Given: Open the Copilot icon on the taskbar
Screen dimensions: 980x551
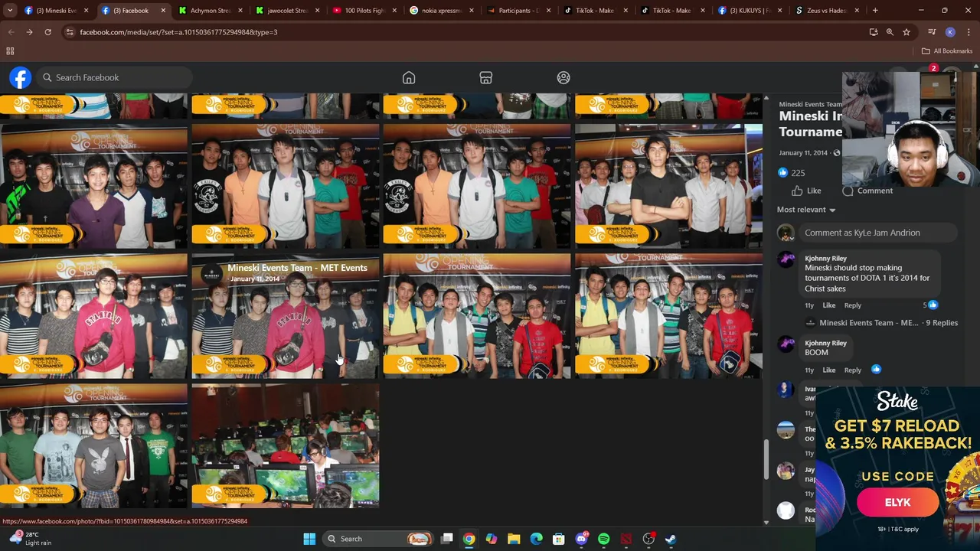Looking at the screenshot, I should click(492, 539).
